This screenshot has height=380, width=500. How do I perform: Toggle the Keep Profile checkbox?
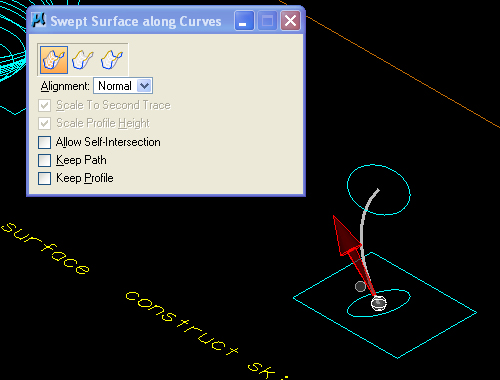[44, 178]
